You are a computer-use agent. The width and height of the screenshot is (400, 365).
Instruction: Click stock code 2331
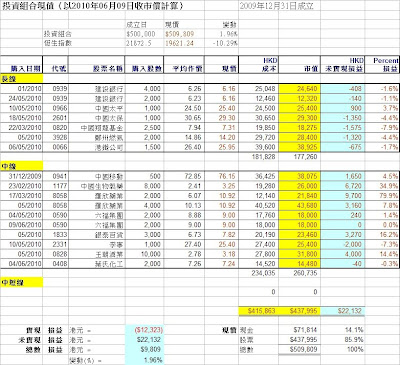[60, 244]
